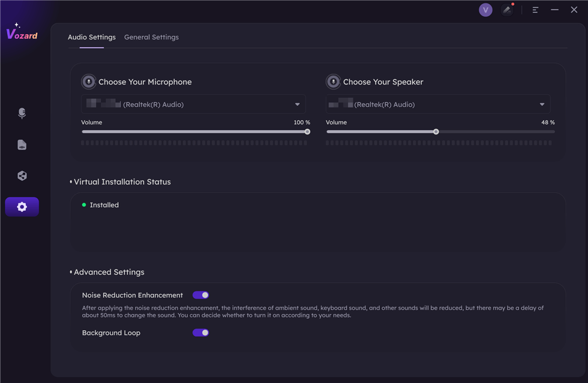Image resolution: width=588 pixels, height=383 pixels.
Task: Turn off Background Loop toggle
Action: [200, 333]
